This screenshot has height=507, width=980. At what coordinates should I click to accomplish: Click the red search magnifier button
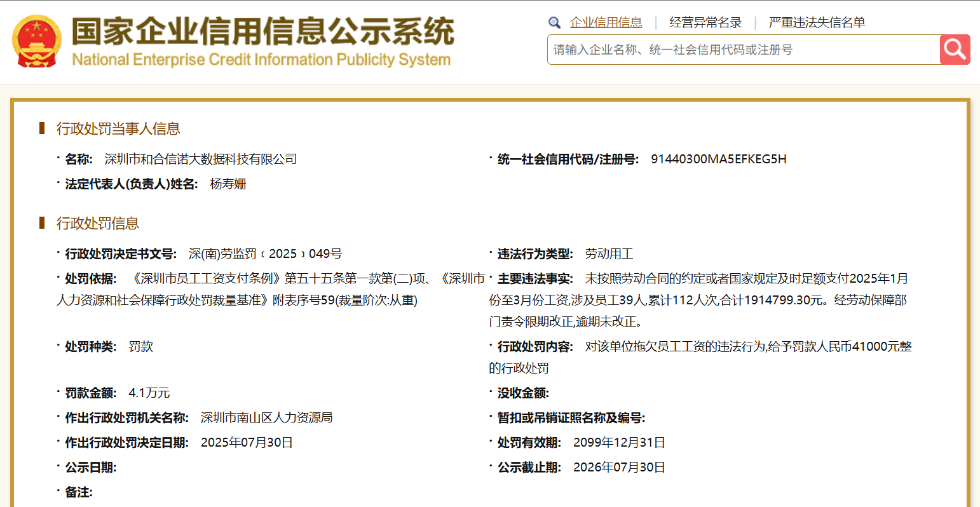pyautogui.click(x=955, y=50)
